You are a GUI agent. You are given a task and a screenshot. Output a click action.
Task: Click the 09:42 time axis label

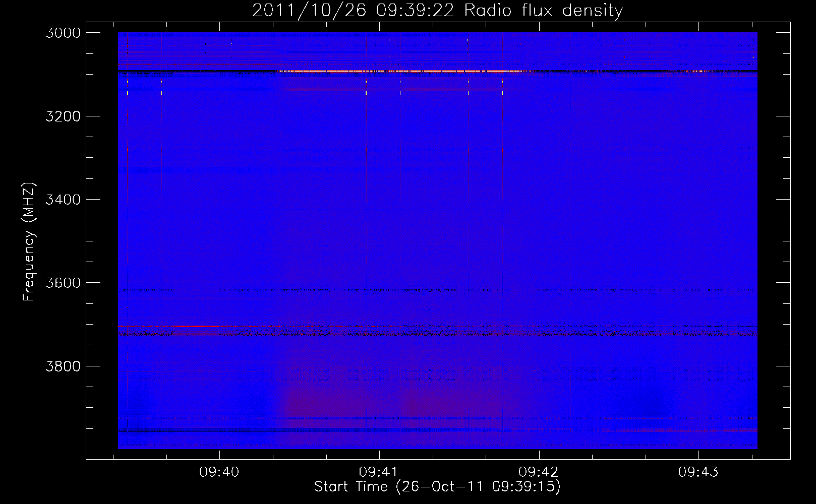(539, 472)
